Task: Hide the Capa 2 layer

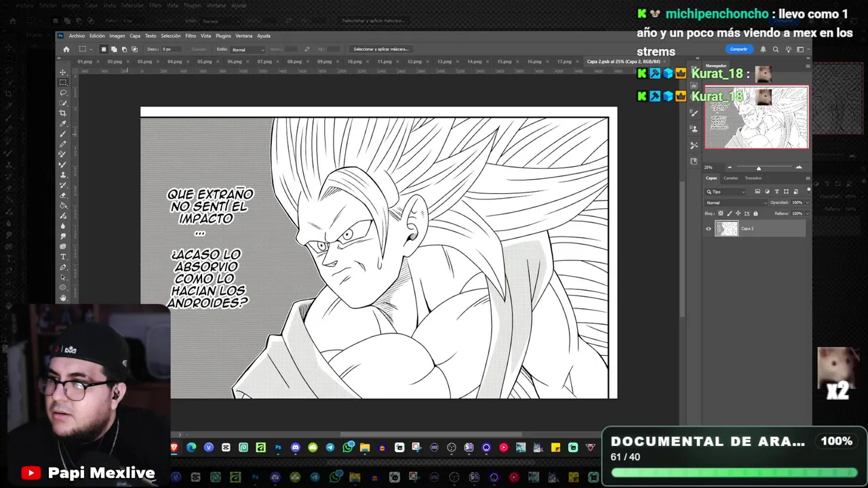Action: point(709,229)
